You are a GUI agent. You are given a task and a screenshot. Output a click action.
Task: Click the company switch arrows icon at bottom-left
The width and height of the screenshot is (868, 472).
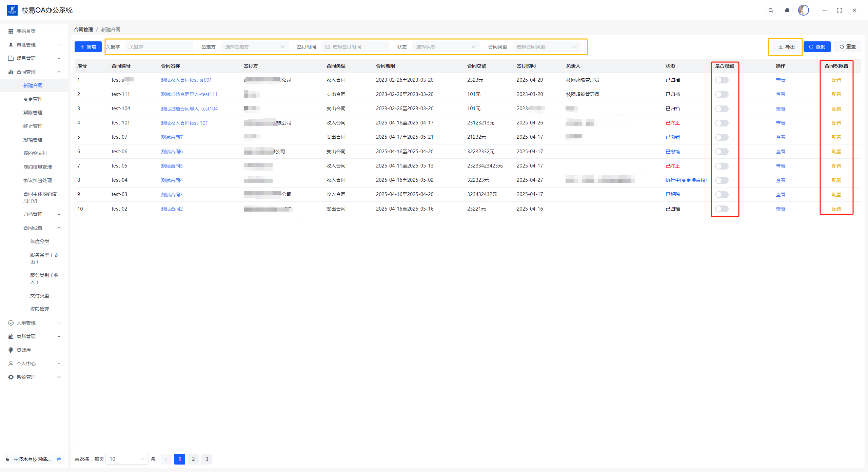(x=59, y=459)
